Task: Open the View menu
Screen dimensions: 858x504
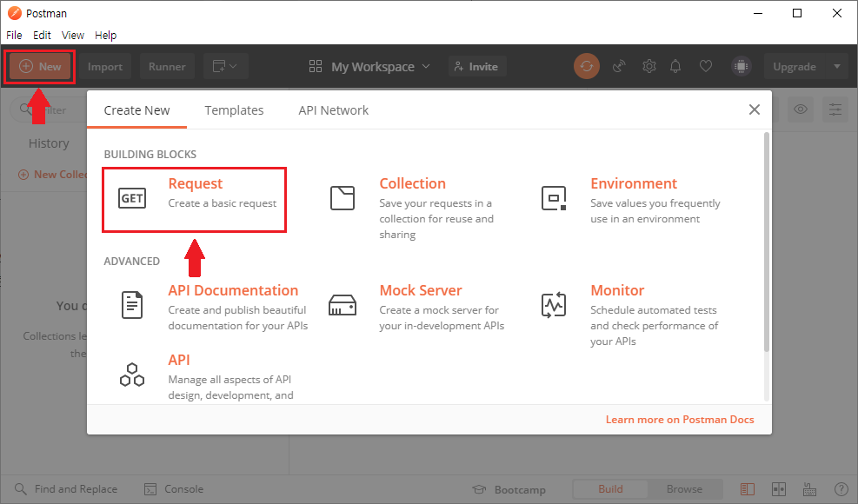Action: [x=73, y=35]
